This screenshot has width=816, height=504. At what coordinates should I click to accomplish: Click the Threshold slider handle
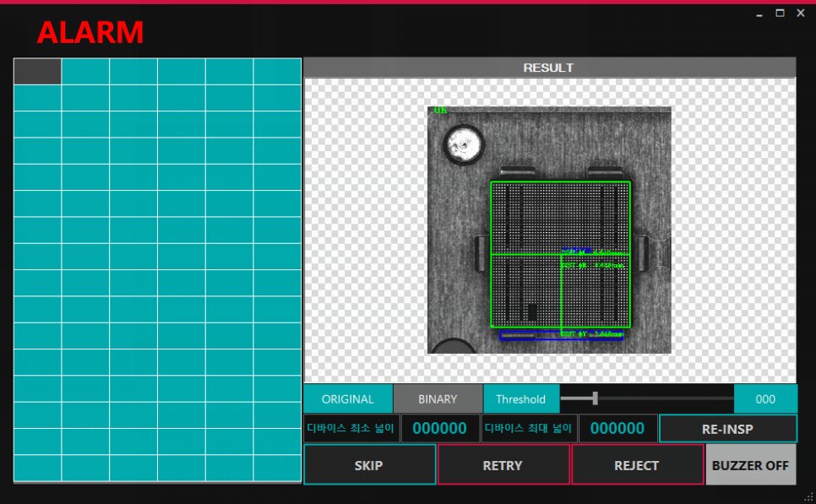595,398
